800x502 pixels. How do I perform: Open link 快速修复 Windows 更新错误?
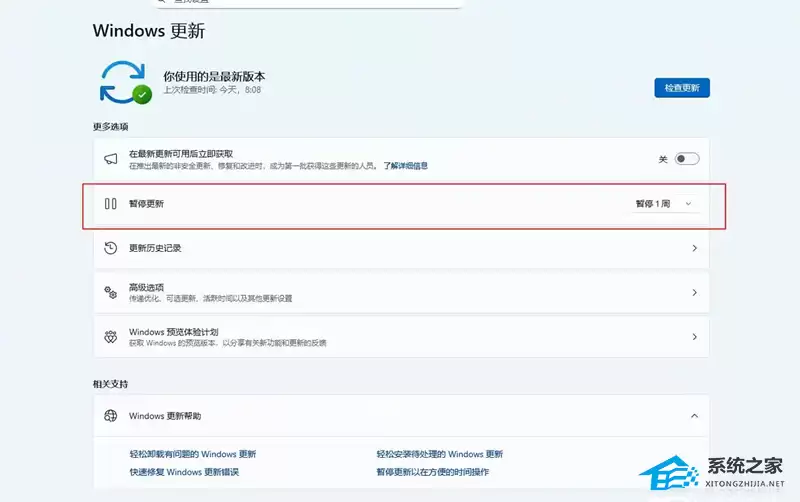click(184, 472)
